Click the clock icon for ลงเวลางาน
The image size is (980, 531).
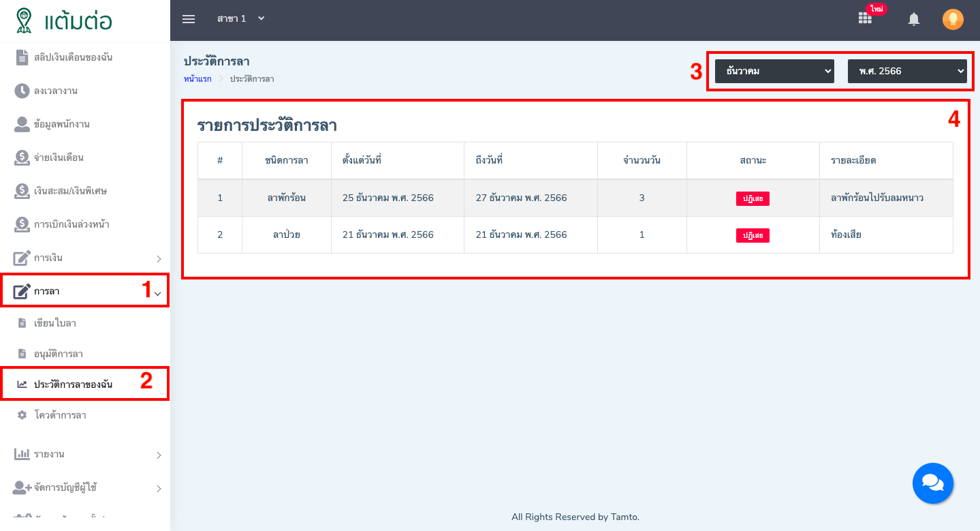pyautogui.click(x=22, y=91)
